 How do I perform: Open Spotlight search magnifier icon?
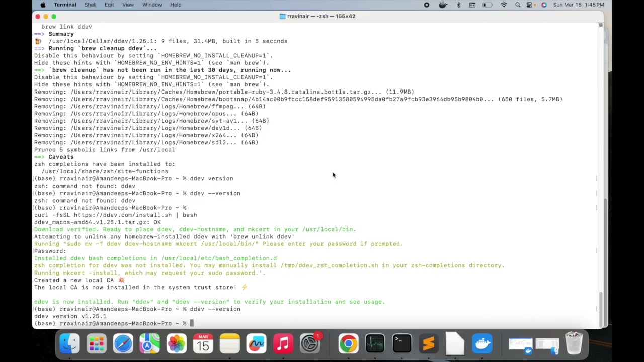(518, 5)
